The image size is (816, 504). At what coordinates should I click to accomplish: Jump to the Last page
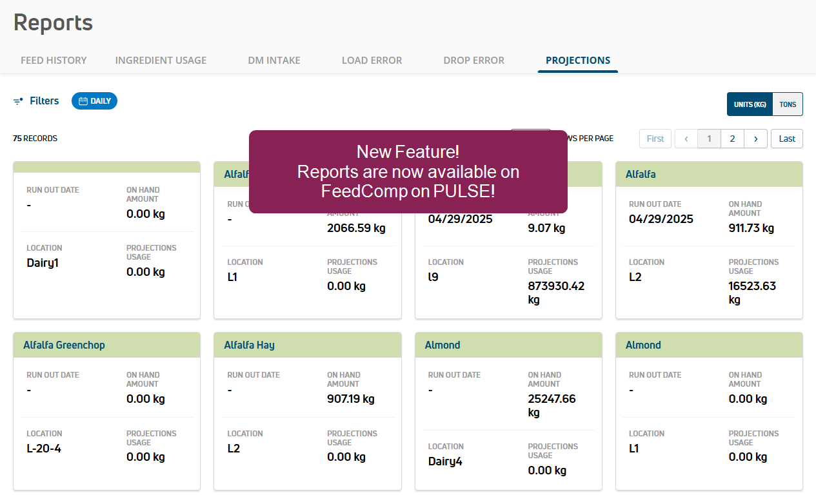pyautogui.click(x=787, y=139)
